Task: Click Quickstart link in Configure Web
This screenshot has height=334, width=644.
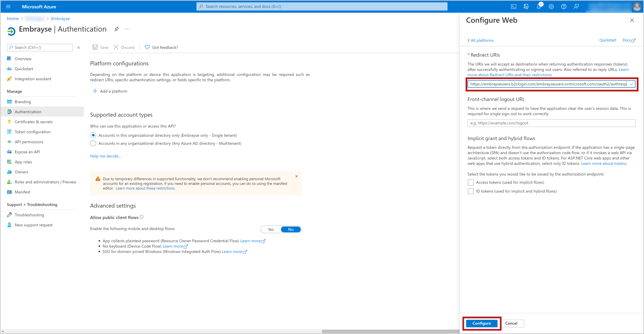Action: (x=608, y=40)
